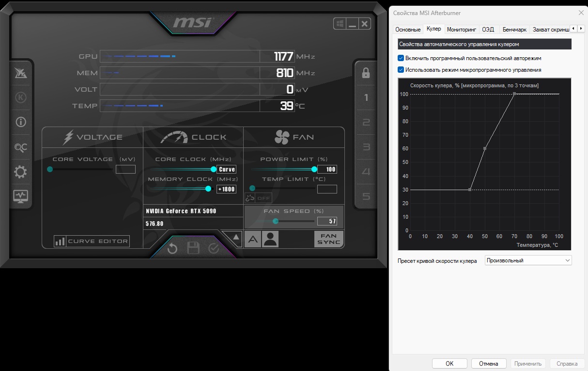Minimize the MSI Afterburner window
The height and width of the screenshot is (371, 588).
pos(352,23)
